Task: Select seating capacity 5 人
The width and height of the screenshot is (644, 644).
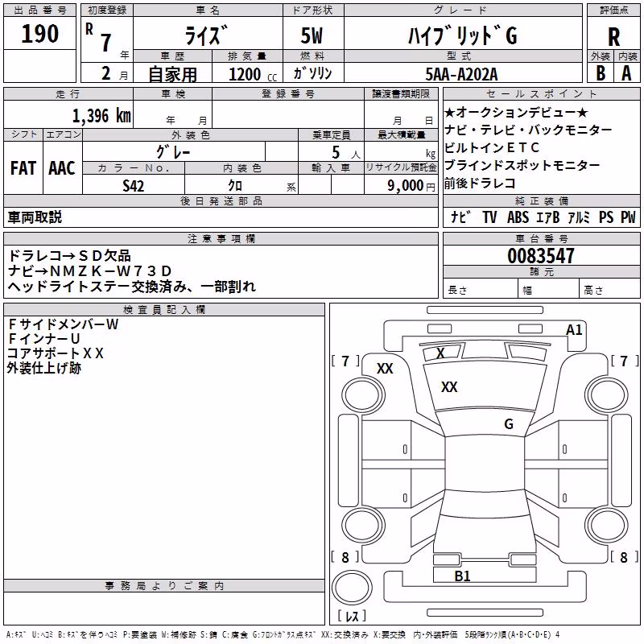Action: coord(346,153)
